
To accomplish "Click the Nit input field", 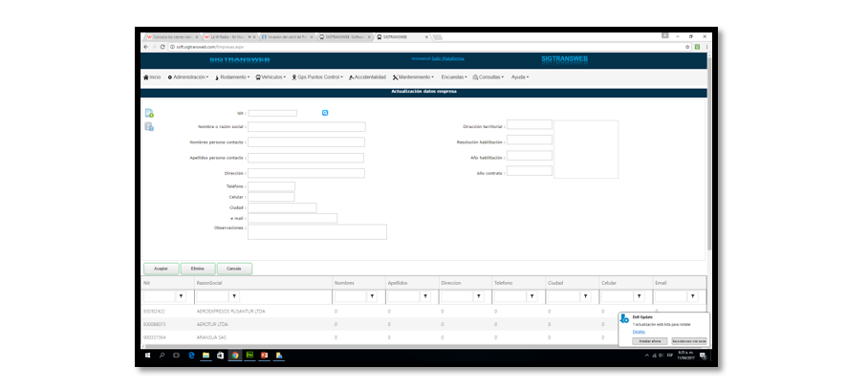I will (272, 113).
